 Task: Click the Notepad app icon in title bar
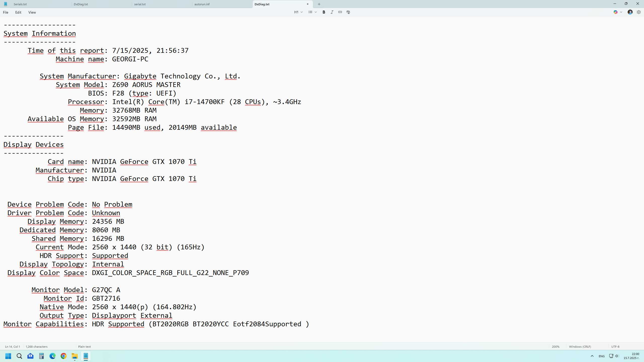6,4
